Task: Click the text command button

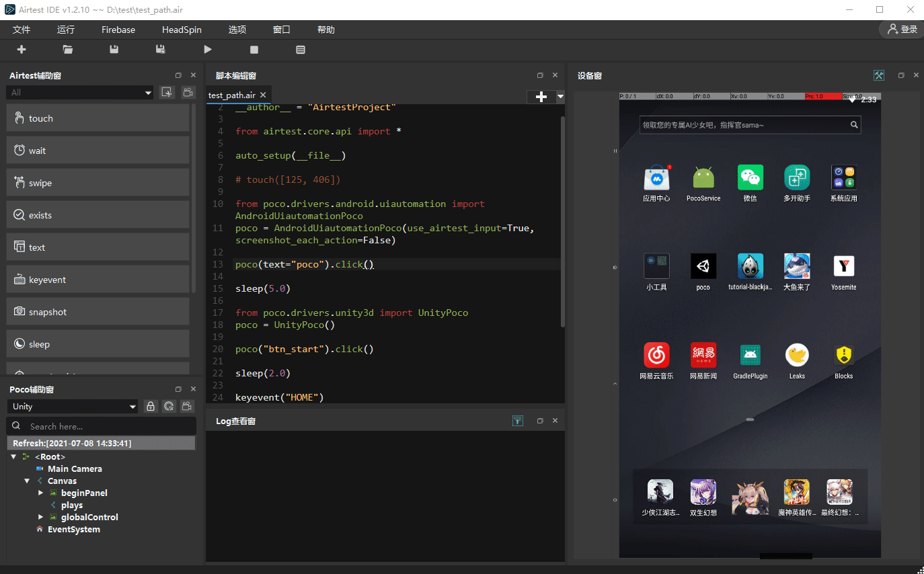Action: pyautogui.click(x=98, y=247)
